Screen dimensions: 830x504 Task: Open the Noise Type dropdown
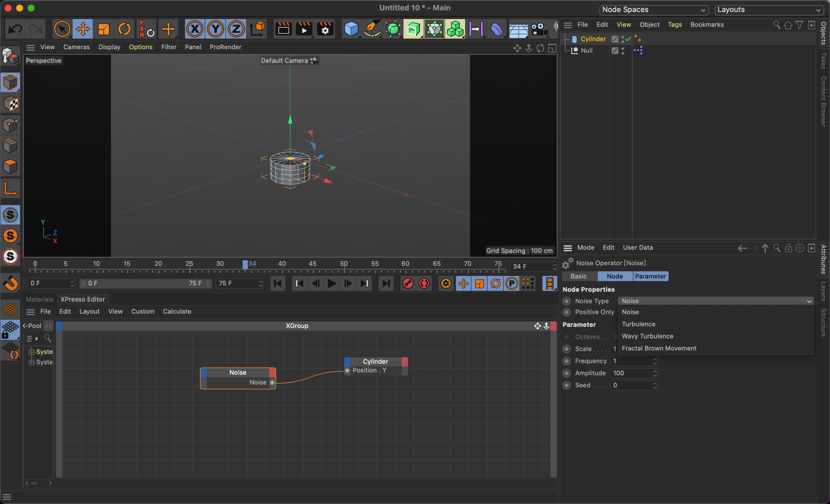716,301
